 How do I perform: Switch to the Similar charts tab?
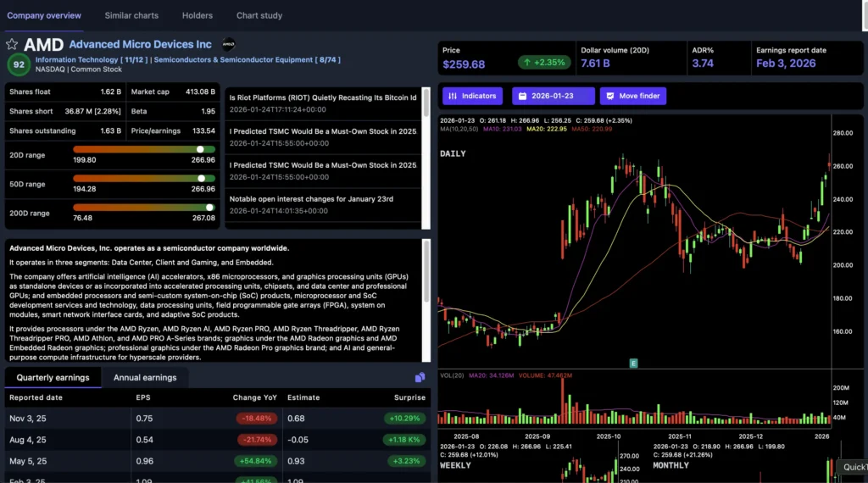(131, 15)
